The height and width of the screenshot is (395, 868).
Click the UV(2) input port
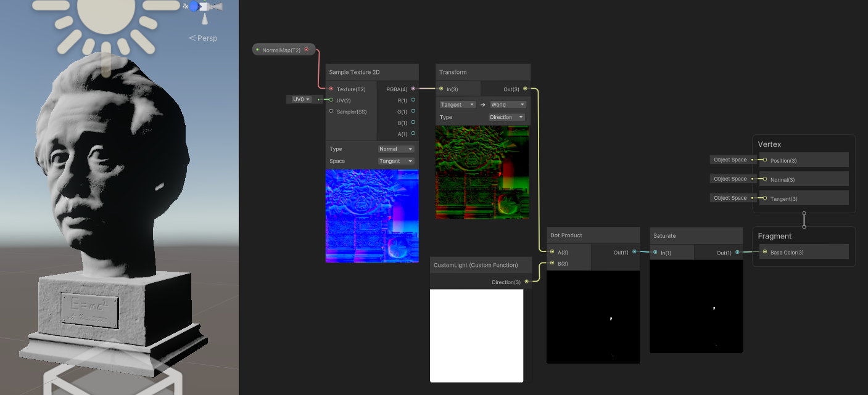331,100
